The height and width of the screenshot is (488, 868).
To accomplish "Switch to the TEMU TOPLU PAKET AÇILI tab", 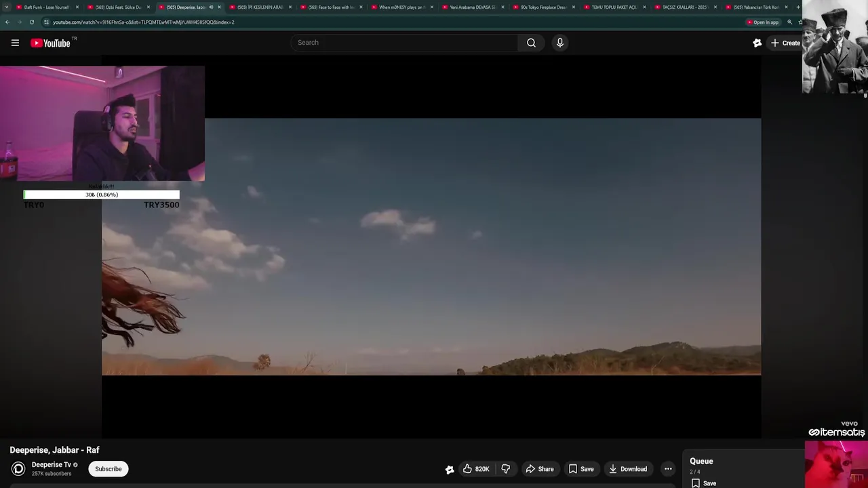I will click(x=614, y=7).
